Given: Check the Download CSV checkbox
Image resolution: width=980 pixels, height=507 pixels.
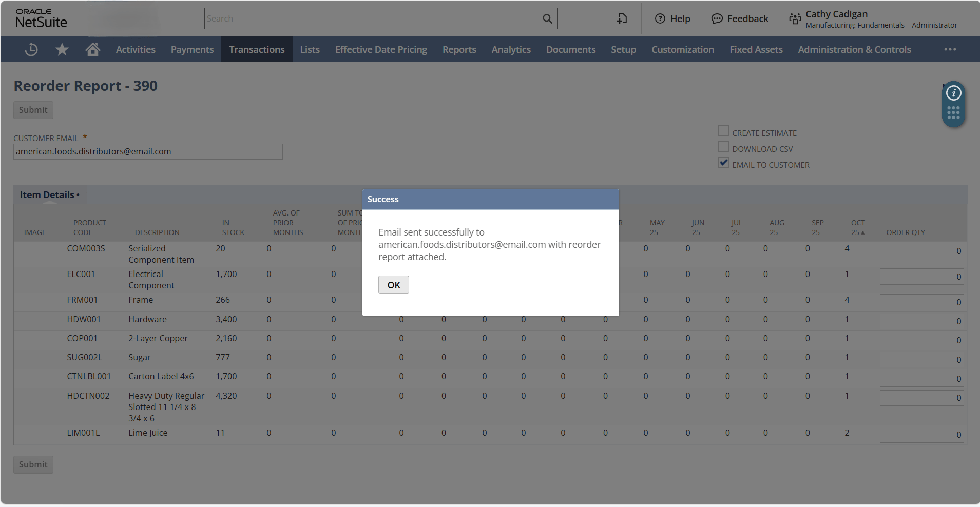Looking at the screenshot, I should [x=723, y=147].
